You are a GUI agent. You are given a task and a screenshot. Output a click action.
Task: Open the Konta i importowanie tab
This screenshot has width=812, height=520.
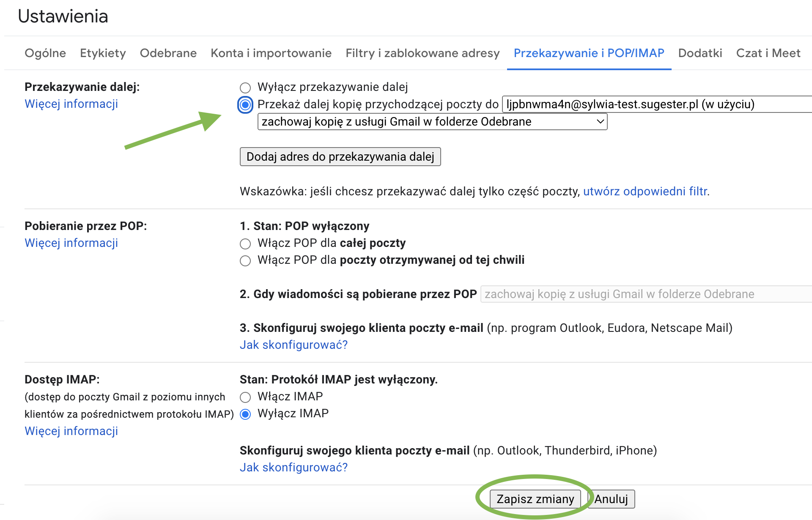tap(271, 53)
